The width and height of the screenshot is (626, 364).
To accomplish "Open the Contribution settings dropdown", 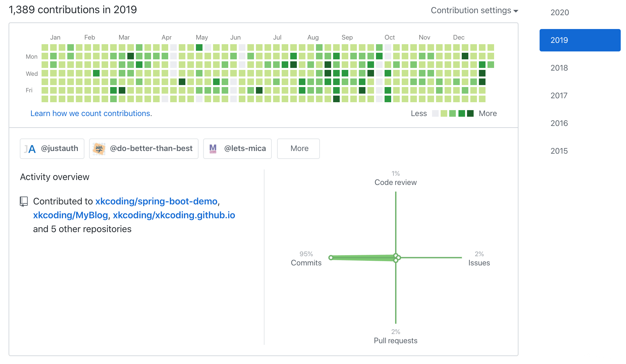I will [474, 11].
